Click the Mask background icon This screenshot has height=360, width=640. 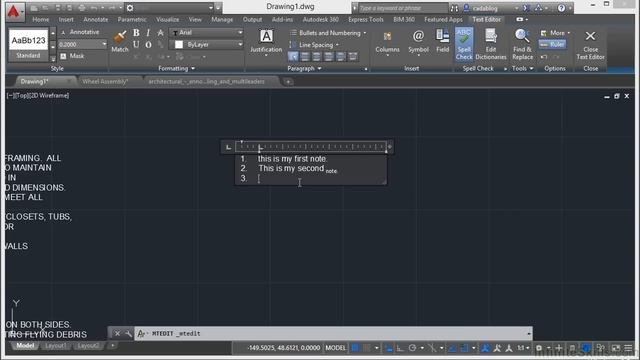[63, 56]
